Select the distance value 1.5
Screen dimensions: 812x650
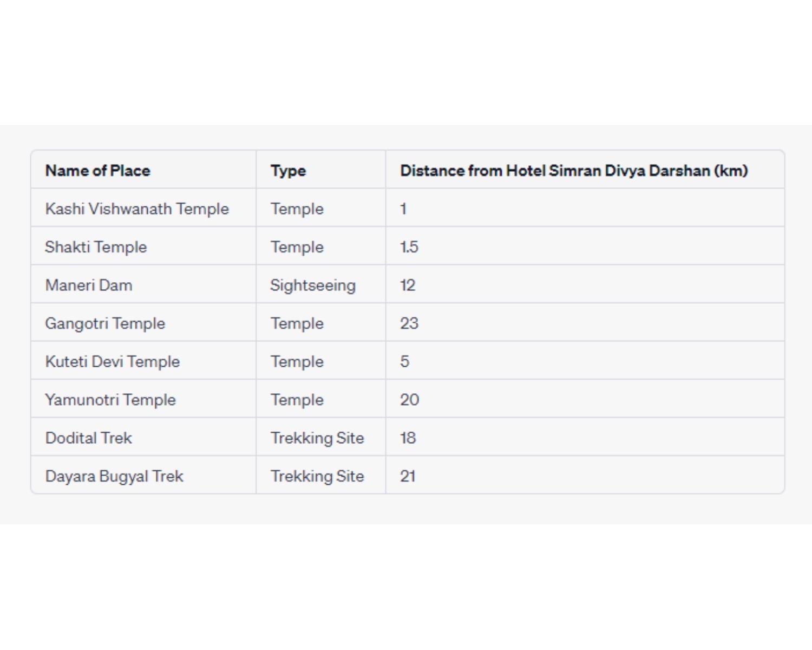click(409, 247)
